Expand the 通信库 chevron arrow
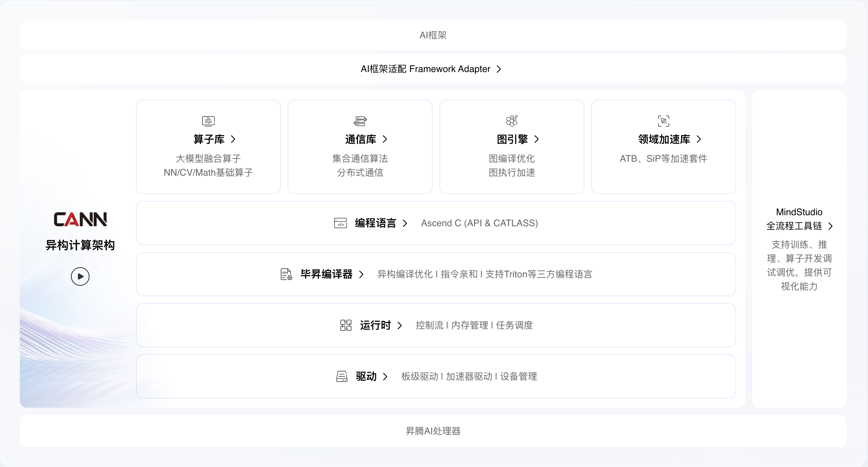The height and width of the screenshot is (467, 868). pyautogui.click(x=385, y=139)
